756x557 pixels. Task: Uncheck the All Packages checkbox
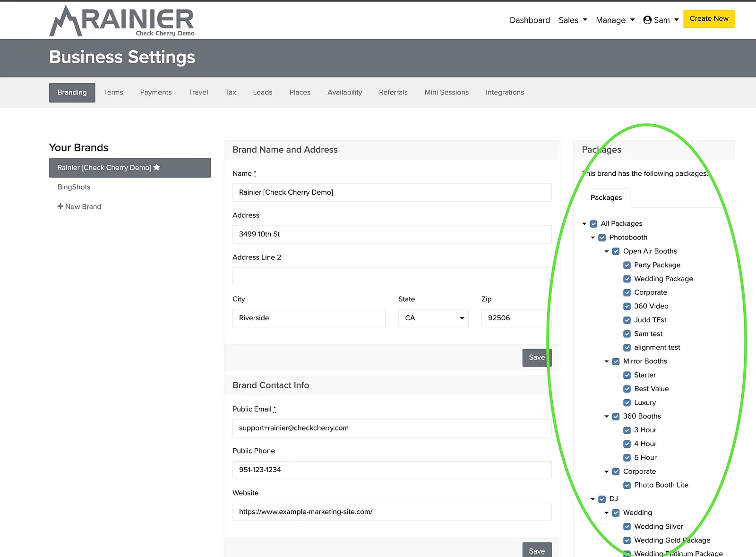[x=593, y=223]
